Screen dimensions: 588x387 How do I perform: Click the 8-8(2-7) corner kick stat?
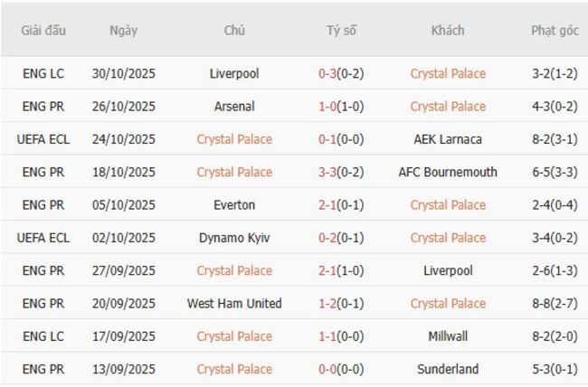pyautogui.click(x=555, y=303)
